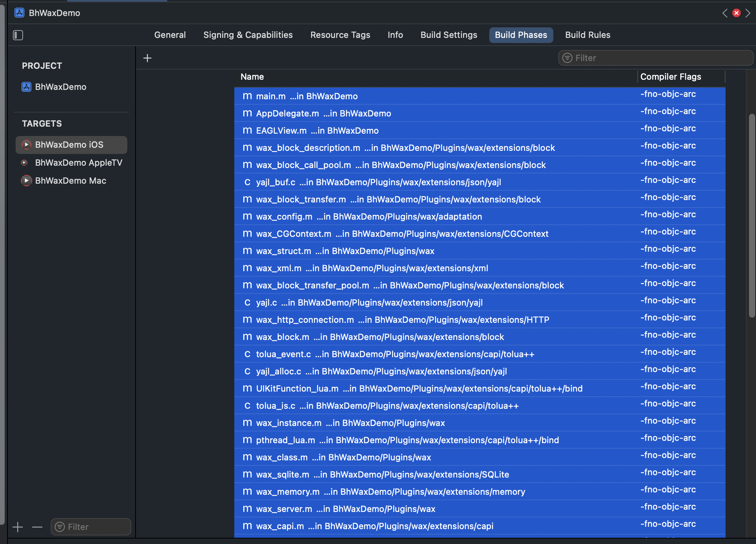Go to previous issue with left chevron

click(x=725, y=13)
